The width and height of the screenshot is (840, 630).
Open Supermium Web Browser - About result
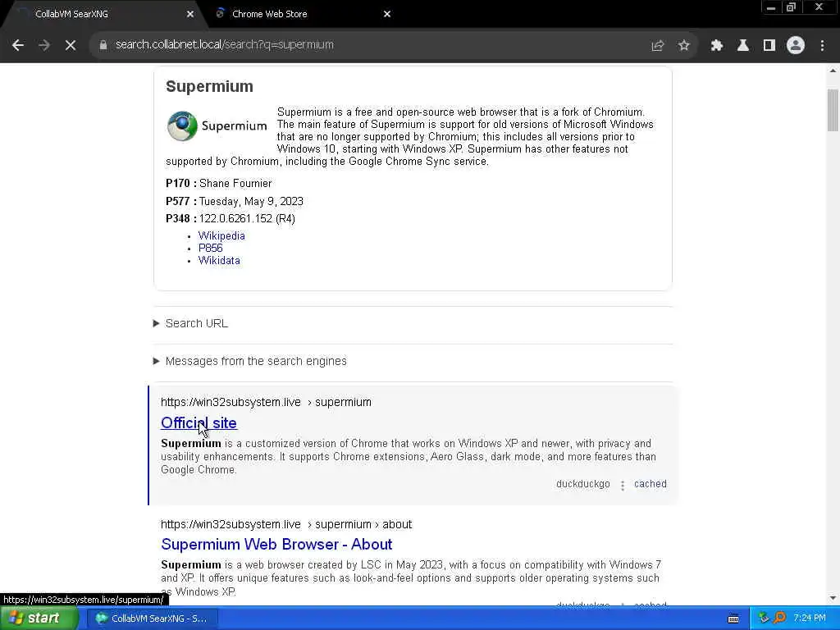(x=276, y=545)
